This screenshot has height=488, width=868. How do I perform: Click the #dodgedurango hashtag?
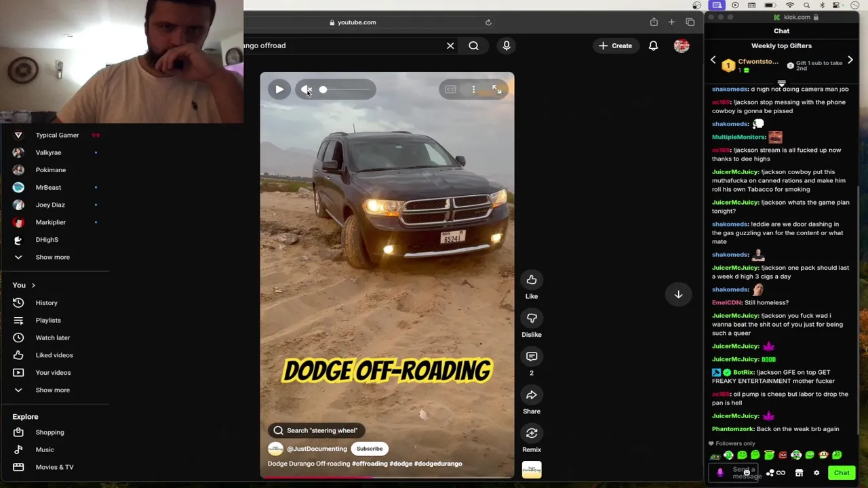pyautogui.click(x=438, y=464)
